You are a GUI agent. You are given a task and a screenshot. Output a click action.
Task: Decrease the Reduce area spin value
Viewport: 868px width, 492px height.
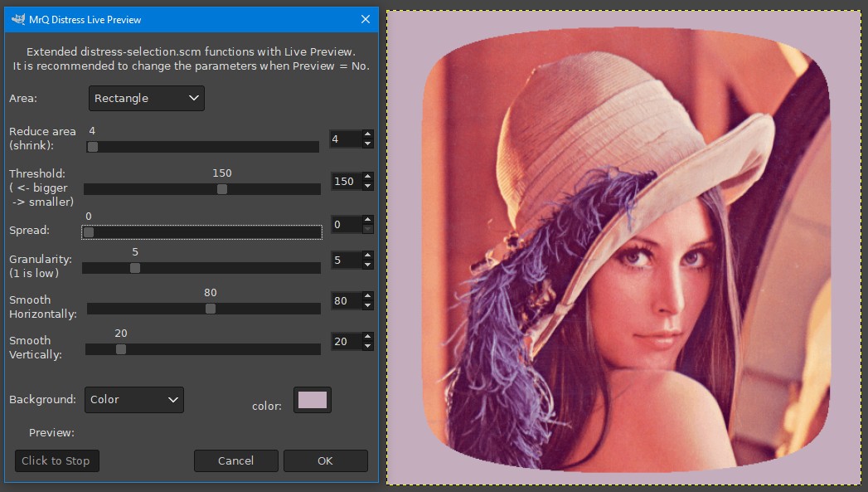(x=367, y=144)
